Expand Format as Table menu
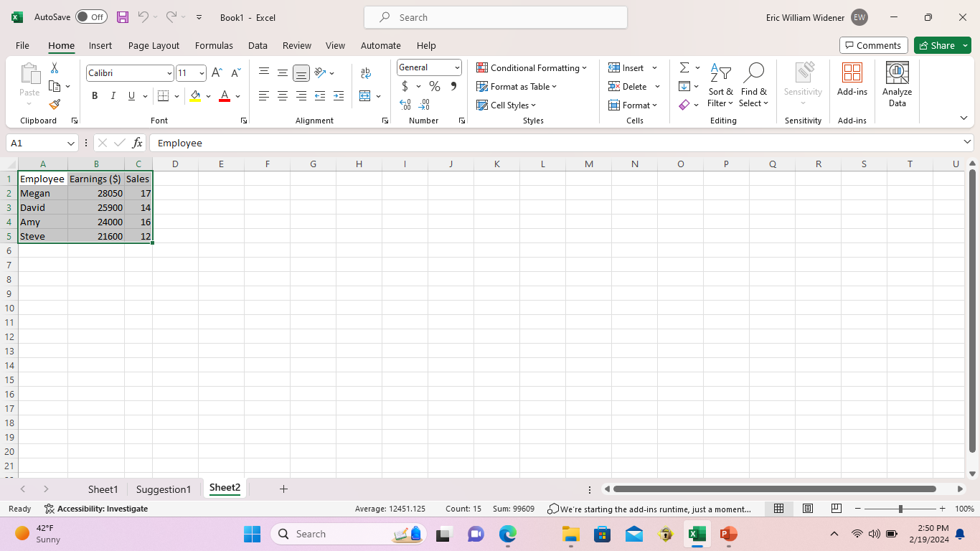980x551 pixels. pyautogui.click(x=517, y=86)
